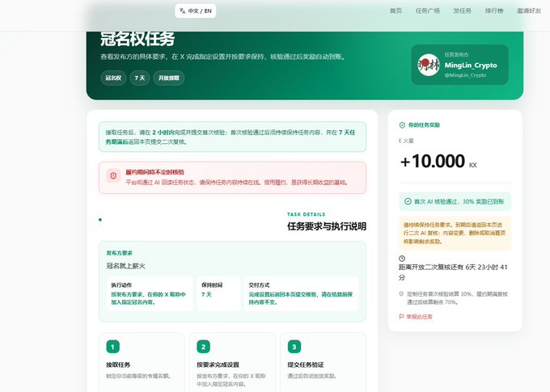
Task: Click the 你的任务奖励 label
Action: coord(424,125)
